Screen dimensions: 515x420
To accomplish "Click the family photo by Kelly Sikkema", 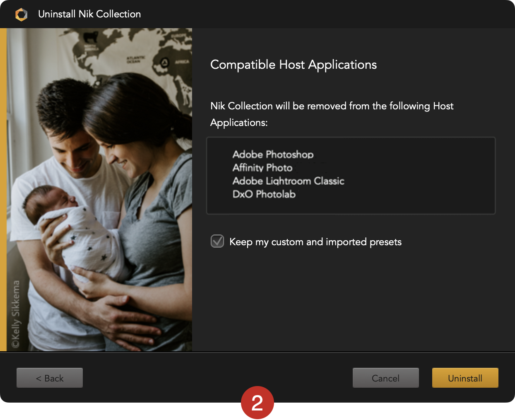I will point(99,190).
